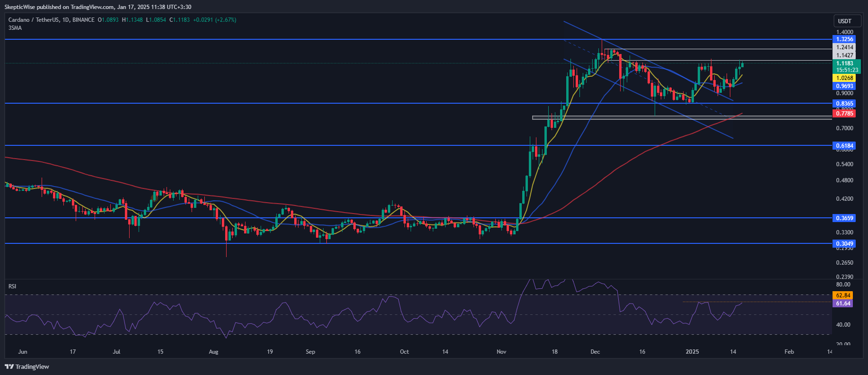
Task: Click the green 1.1183 current price label
Action: [x=846, y=63]
